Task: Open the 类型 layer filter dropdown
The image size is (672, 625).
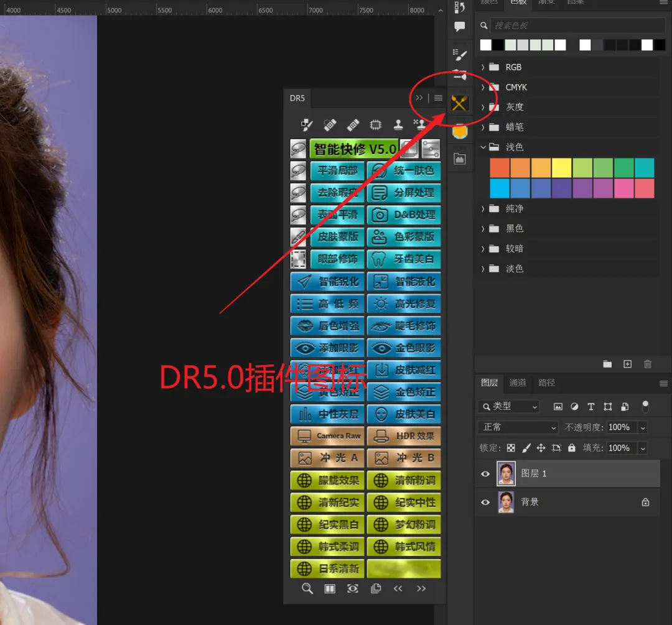Action: point(509,407)
